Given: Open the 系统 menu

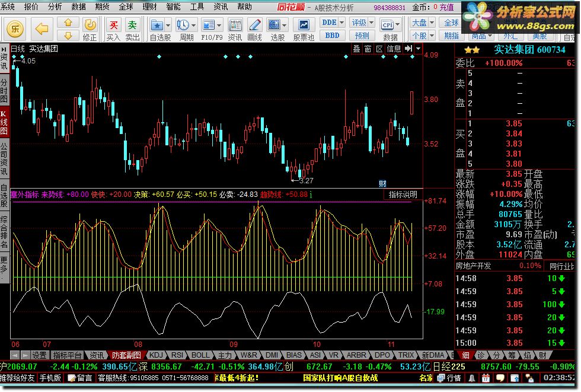Looking at the screenshot, I should (7, 7).
